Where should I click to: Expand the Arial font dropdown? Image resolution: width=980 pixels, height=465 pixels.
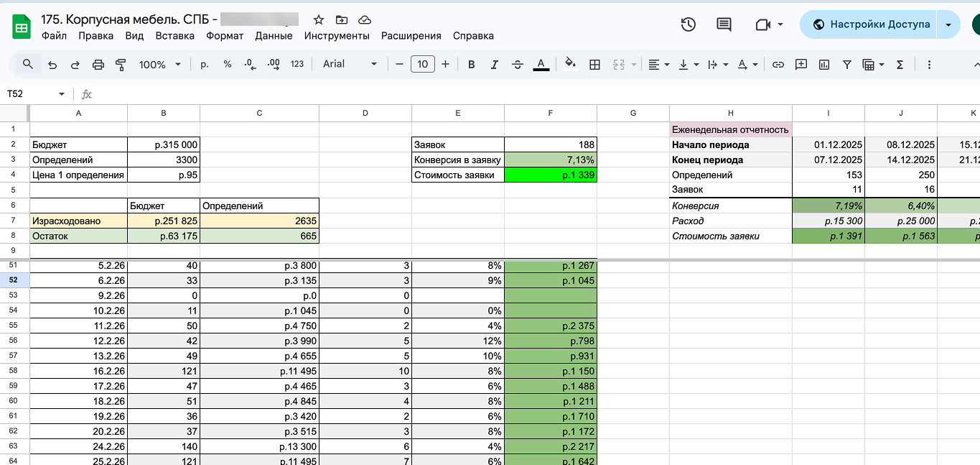[x=350, y=65]
